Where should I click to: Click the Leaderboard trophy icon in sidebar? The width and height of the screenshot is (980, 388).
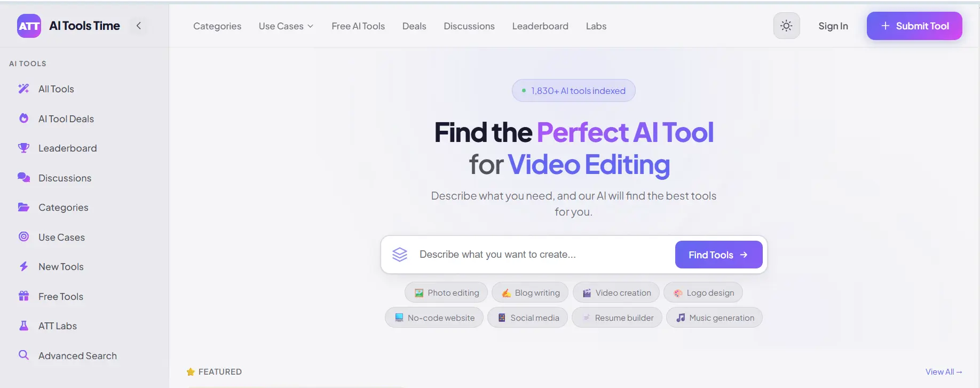tap(23, 148)
